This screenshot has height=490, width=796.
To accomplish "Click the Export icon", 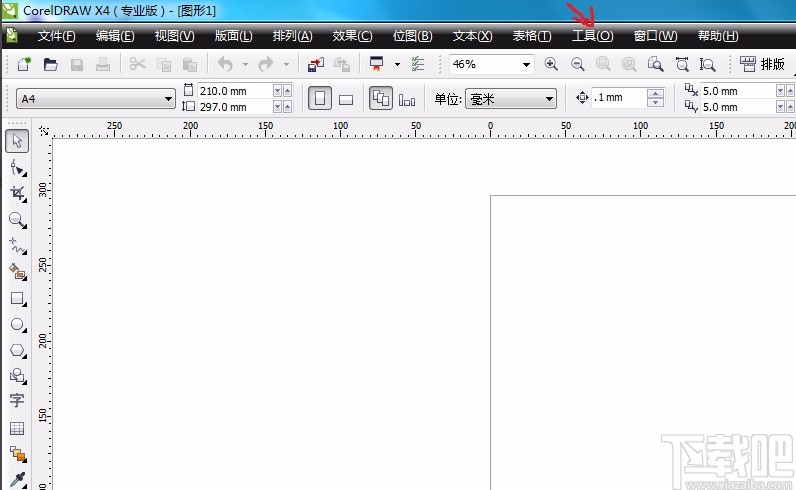I will tap(342, 64).
